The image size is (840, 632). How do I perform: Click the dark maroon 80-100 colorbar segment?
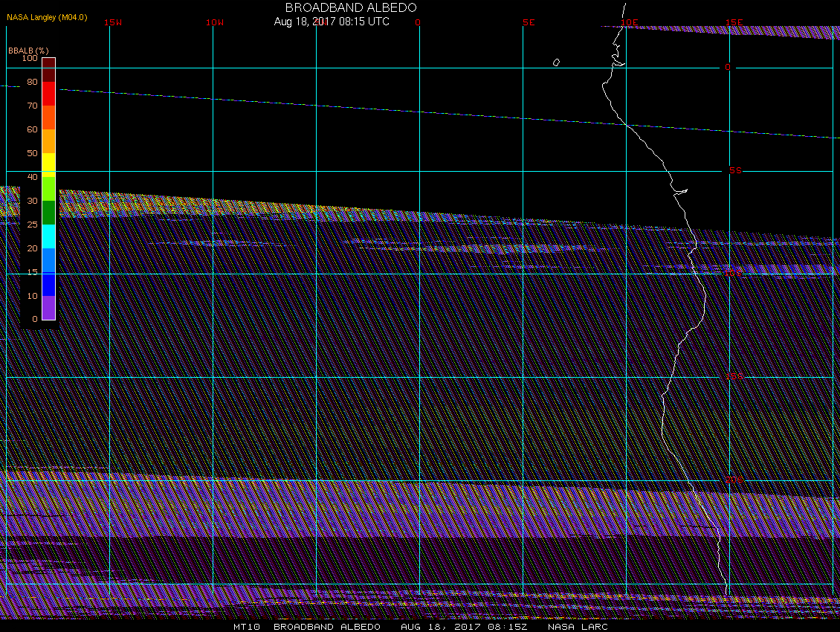[x=48, y=69]
